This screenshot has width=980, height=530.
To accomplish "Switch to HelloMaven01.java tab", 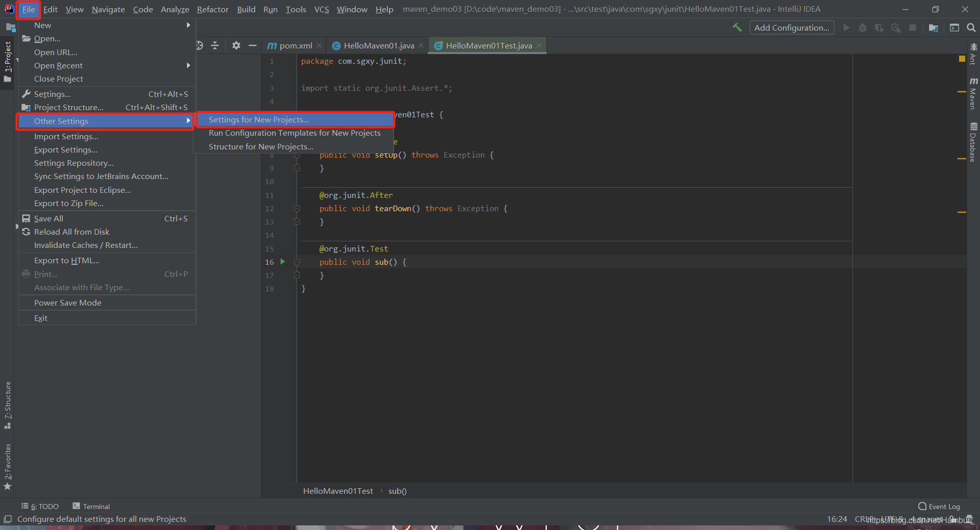I will 378,45.
